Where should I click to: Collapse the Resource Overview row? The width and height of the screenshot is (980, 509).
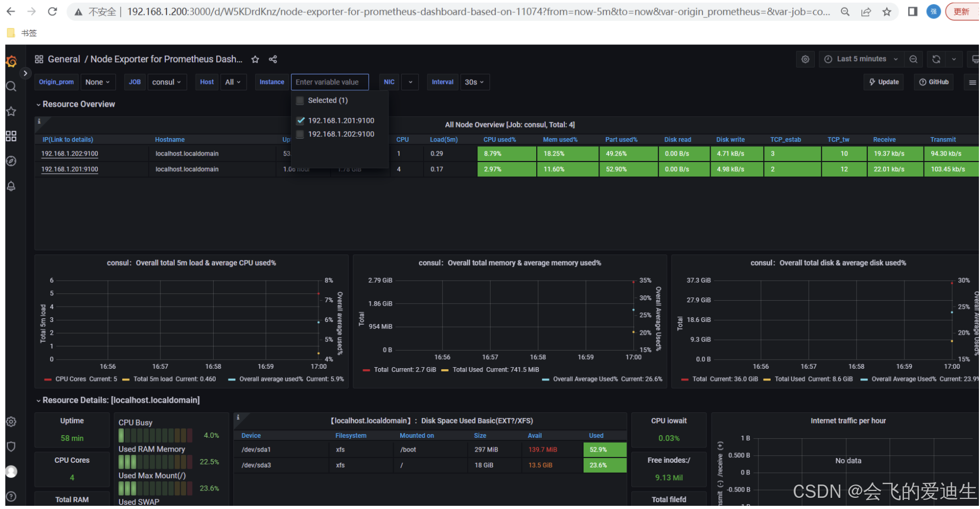coord(75,104)
